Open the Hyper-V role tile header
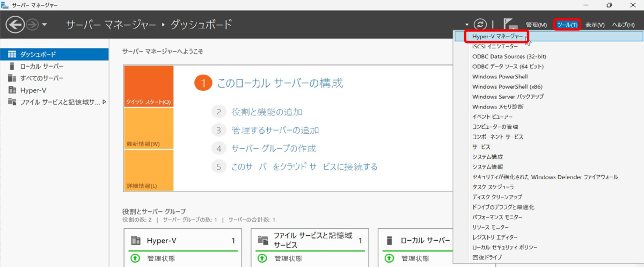Image resolution: width=644 pixels, height=267 pixels. 182,241
